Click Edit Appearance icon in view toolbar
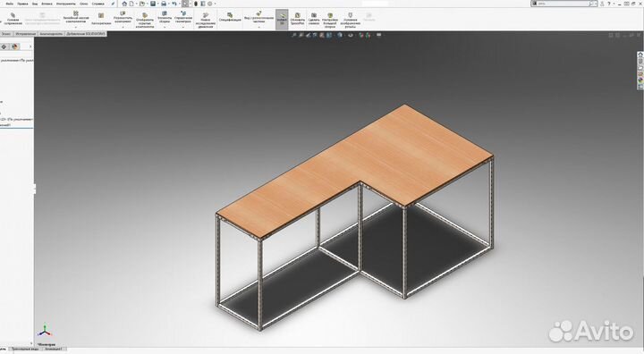The height and width of the screenshot is (354, 644). [x=361, y=36]
